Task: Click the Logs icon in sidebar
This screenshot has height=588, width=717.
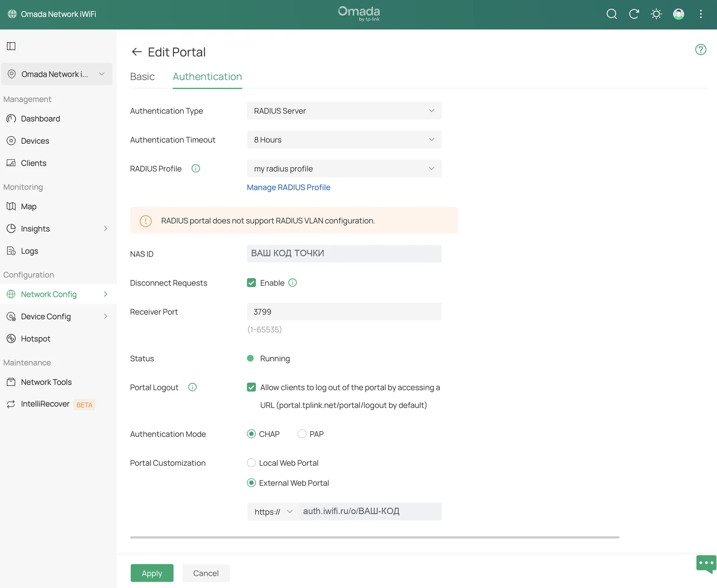Action: 11,251
